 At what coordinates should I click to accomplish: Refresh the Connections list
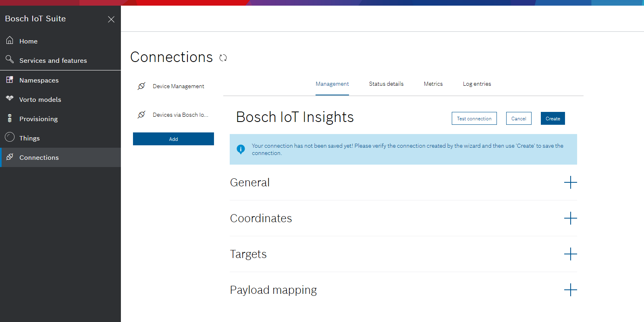[223, 58]
